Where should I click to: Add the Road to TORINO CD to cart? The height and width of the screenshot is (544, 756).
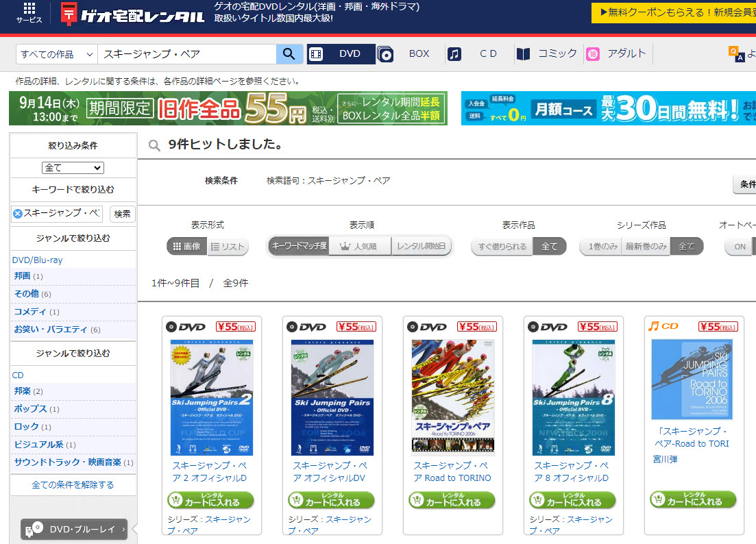click(x=693, y=499)
